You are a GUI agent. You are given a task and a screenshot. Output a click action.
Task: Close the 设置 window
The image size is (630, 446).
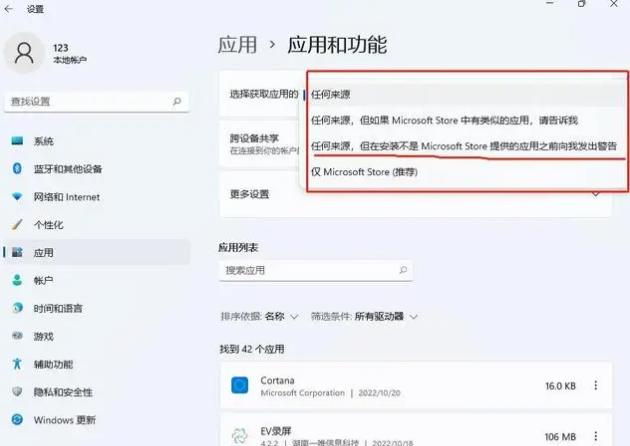(x=614, y=4)
